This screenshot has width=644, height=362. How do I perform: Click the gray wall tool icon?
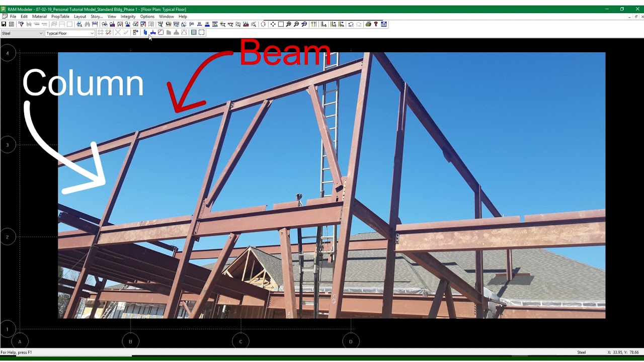coord(169,32)
